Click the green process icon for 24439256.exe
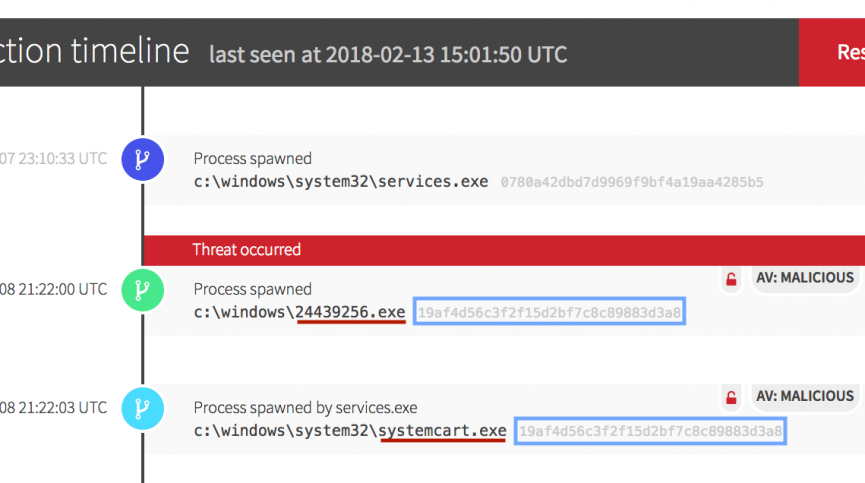Viewport: 865px width, 483px height. tap(142, 290)
